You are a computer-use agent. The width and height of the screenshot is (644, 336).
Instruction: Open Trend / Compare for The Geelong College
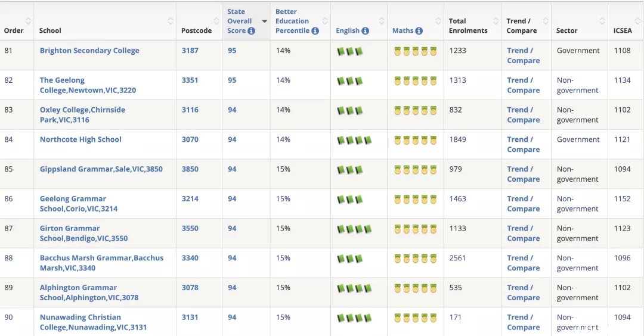click(524, 85)
